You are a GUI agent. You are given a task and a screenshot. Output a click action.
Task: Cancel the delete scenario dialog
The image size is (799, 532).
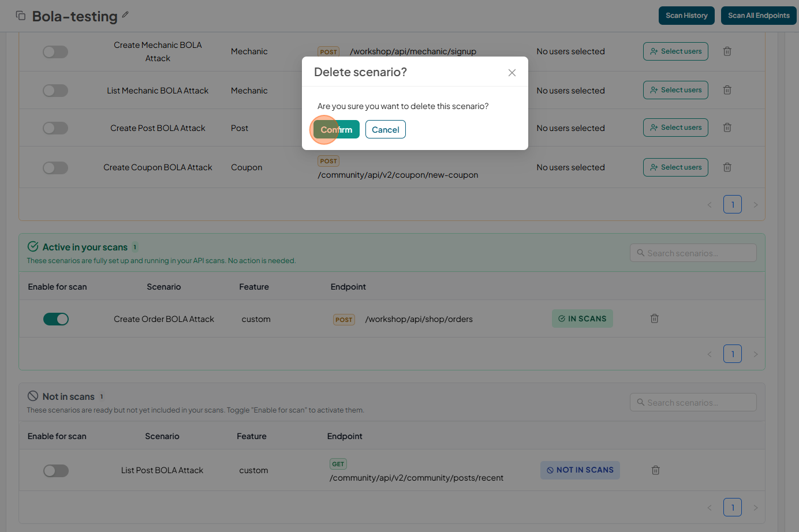coord(385,130)
